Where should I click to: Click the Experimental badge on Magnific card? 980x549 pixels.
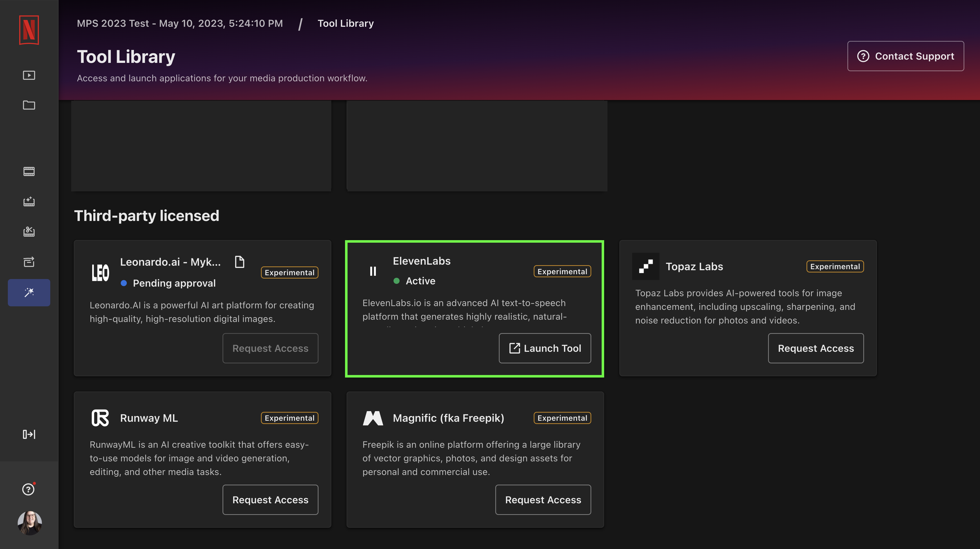click(562, 418)
